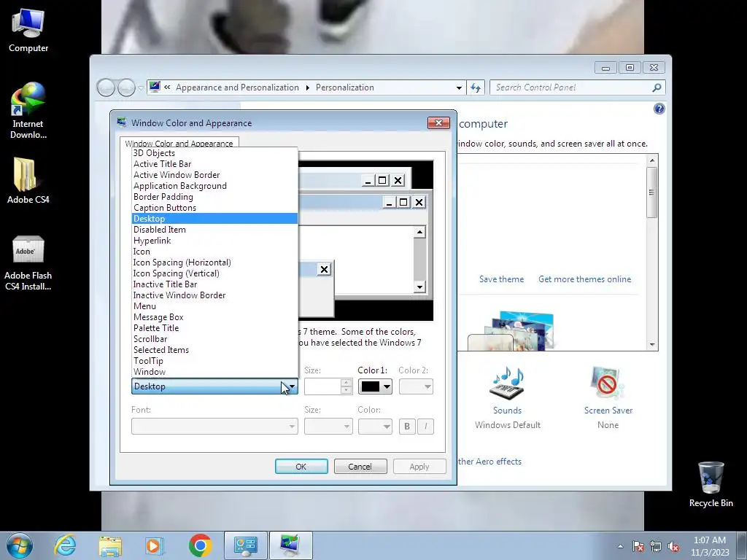Select Active Title Bar from list
This screenshot has width=747, height=560.
tap(214, 164)
